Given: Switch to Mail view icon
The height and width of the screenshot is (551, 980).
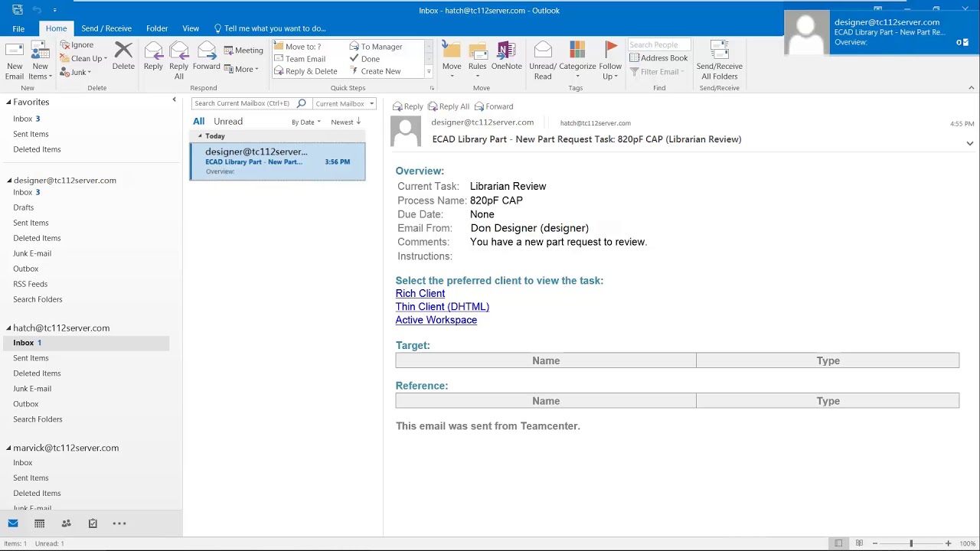Looking at the screenshot, I should [x=13, y=523].
